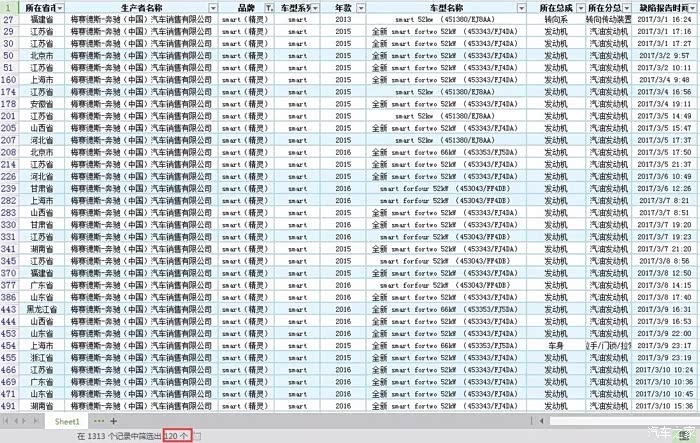Open the 缺陷报告时间 column filter dropdown

(693, 8)
